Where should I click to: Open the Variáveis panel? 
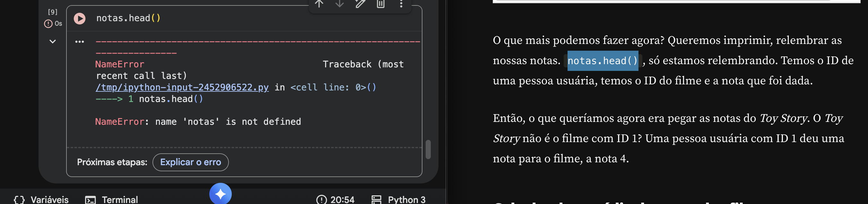41,199
